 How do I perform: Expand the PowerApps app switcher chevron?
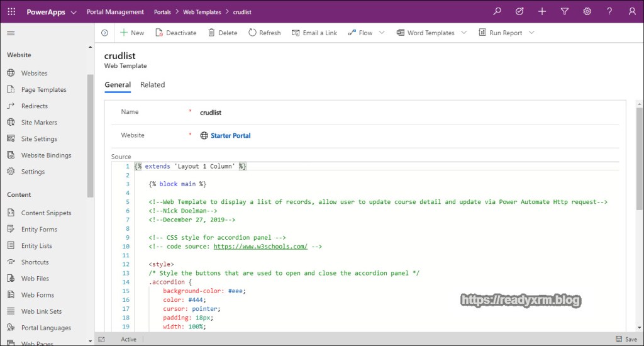click(x=74, y=12)
